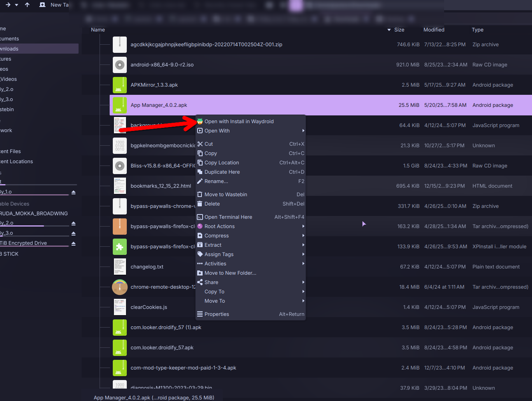
Task: Click the orange archive icon of bypass-paywalls-firefox tar
Action: click(x=120, y=226)
